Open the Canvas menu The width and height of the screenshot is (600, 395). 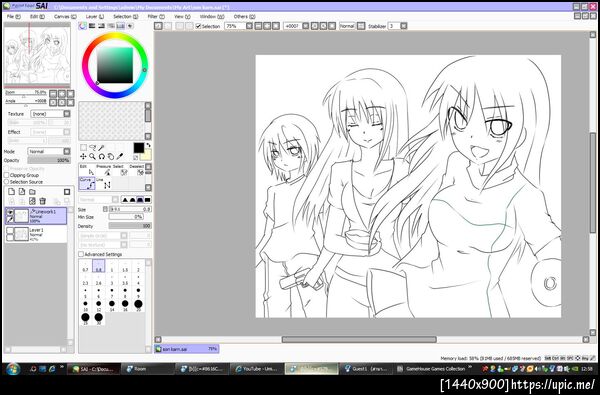pyautogui.click(x=65, y=16)
